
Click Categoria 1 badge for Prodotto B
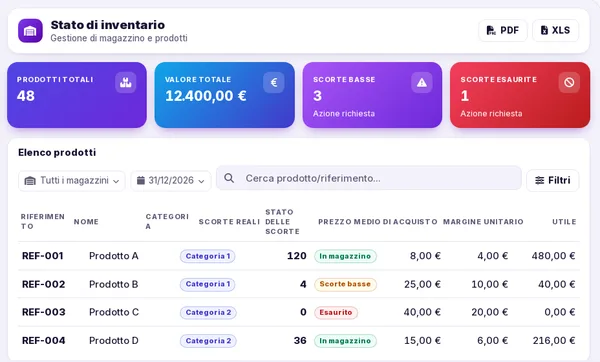pyautogui.click(x=208, y=284)
